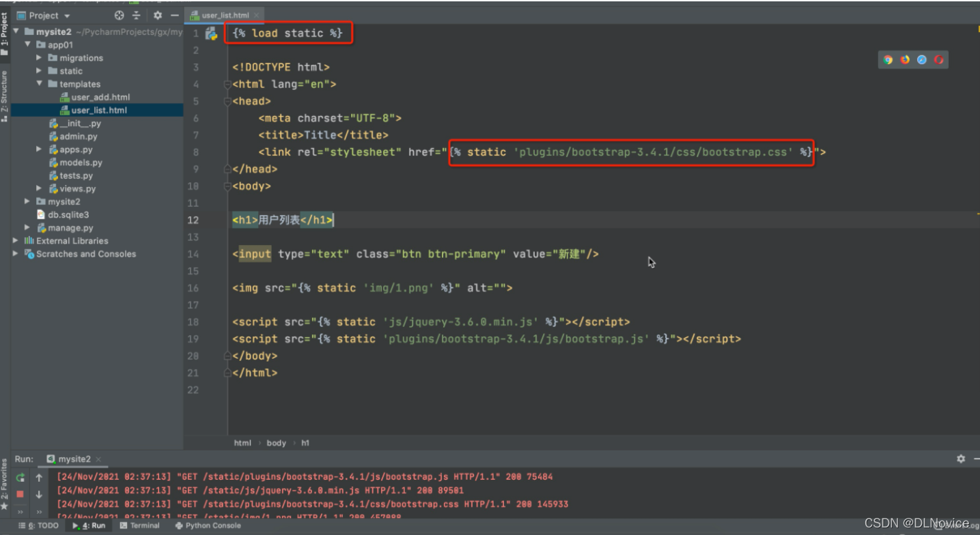The width and height of the screenshot is (980, 535).
Task: Open the Python Console tool window
Action: 208,526
